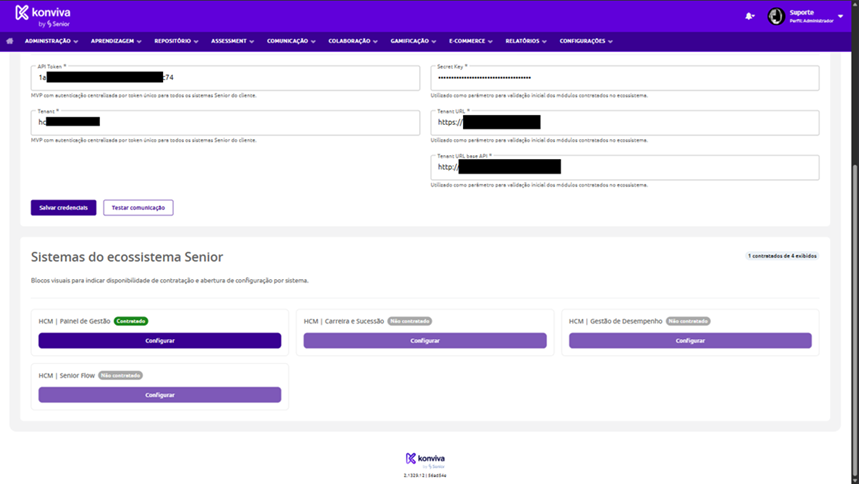The image size is (859, 484).
Task: Click the 'HCM | Gestão de Desempenho' title
Action: tap(615, 321)
